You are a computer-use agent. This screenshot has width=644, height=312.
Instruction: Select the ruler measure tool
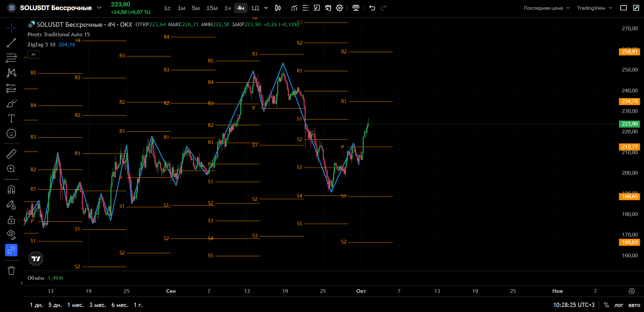click(x=11, y=154)
